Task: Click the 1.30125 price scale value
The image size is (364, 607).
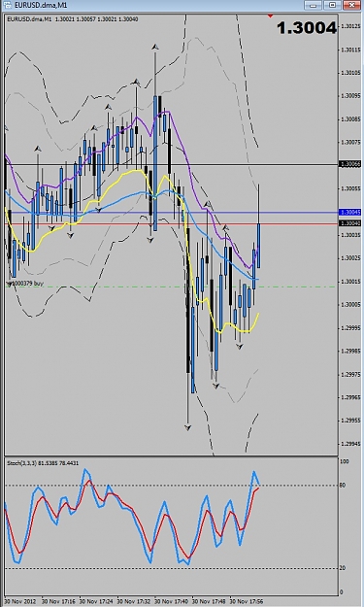Action: pos(350,26)
